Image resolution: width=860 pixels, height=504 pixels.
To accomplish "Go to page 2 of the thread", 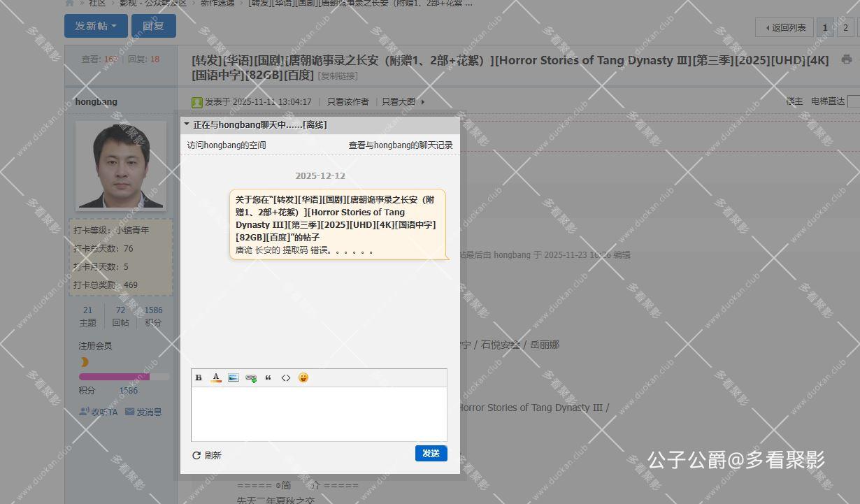I will [x=845, y=28].
